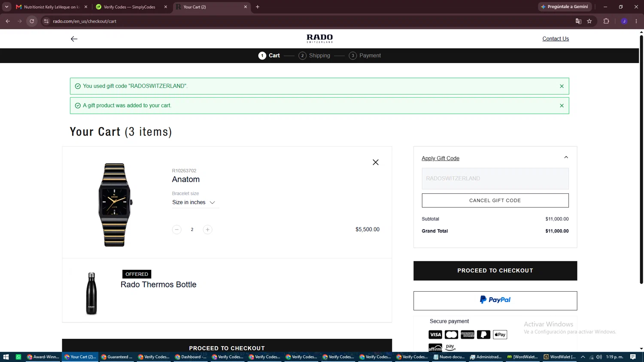
Task: Click the bottom Proceed to Checkout bar
Action: [x=227, y=347]
